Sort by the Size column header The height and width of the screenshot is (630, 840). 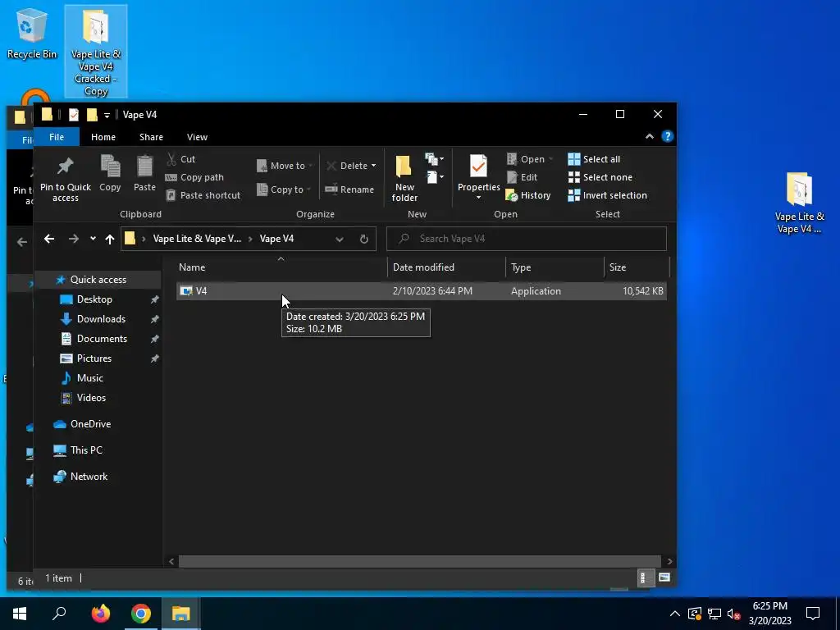[x=637, y=267]
